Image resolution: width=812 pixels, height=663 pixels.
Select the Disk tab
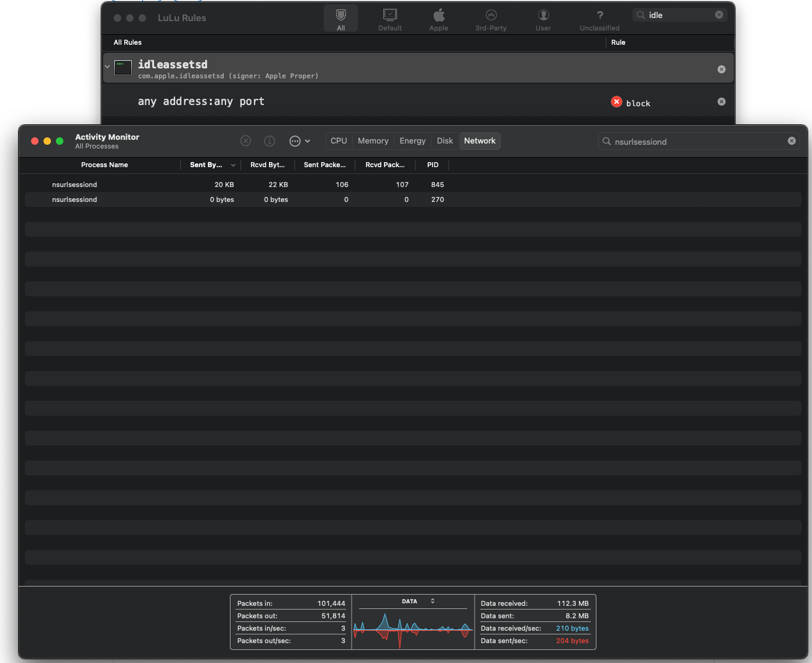(x=445, y=141)
